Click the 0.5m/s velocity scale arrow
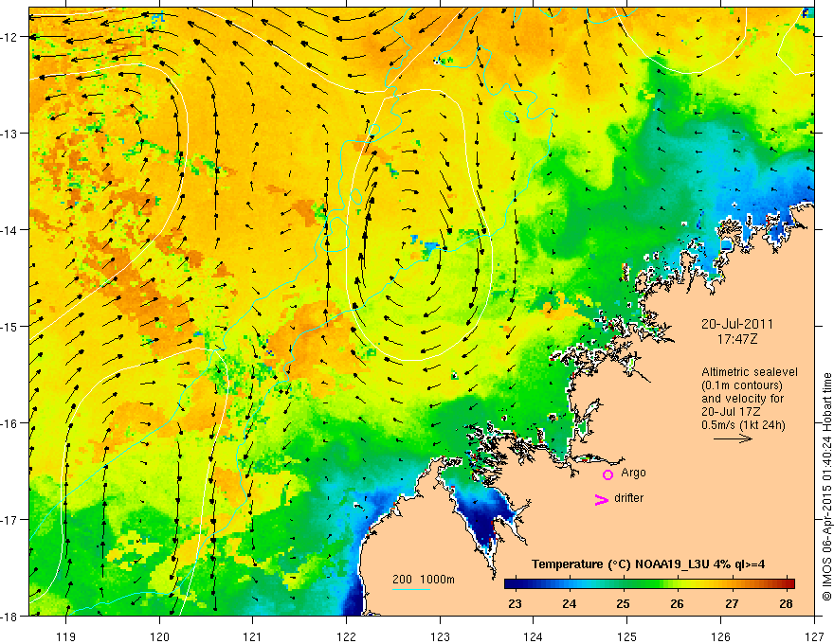Screen dimensions: 834x644 click(733, 438)
